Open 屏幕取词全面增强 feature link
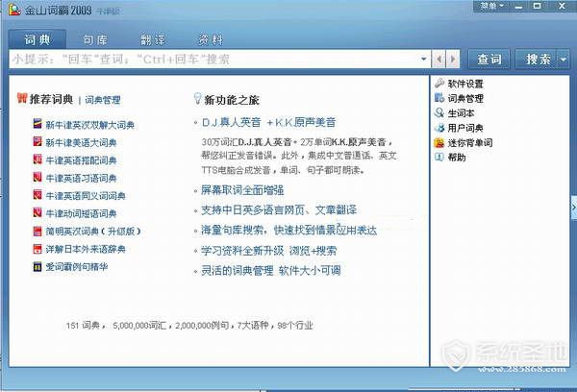The image size is (577, 392). click(x=242, y=190)
